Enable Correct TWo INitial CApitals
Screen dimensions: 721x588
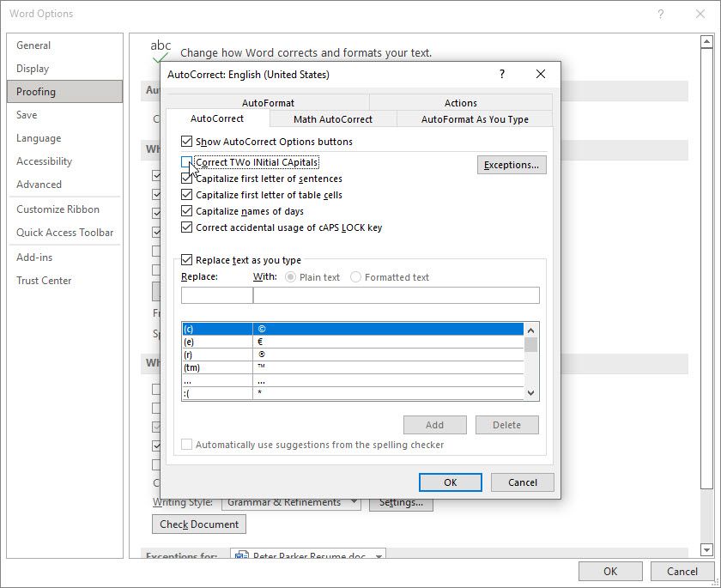[187, 162]
